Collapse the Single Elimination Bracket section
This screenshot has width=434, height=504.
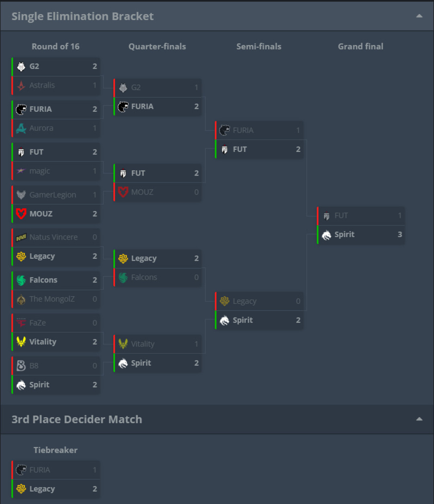[x=419, y=16]
